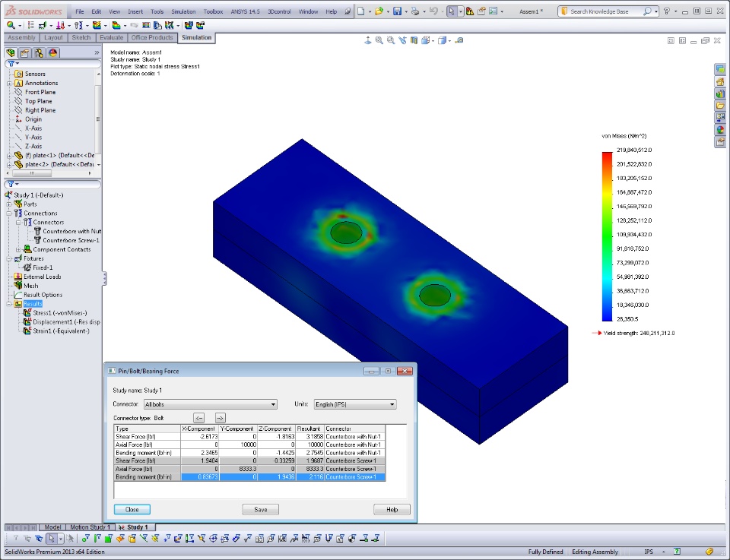Open the task pane File Explorer icon
The height and width of the screenshot is (560, 730).
point(720,106)
